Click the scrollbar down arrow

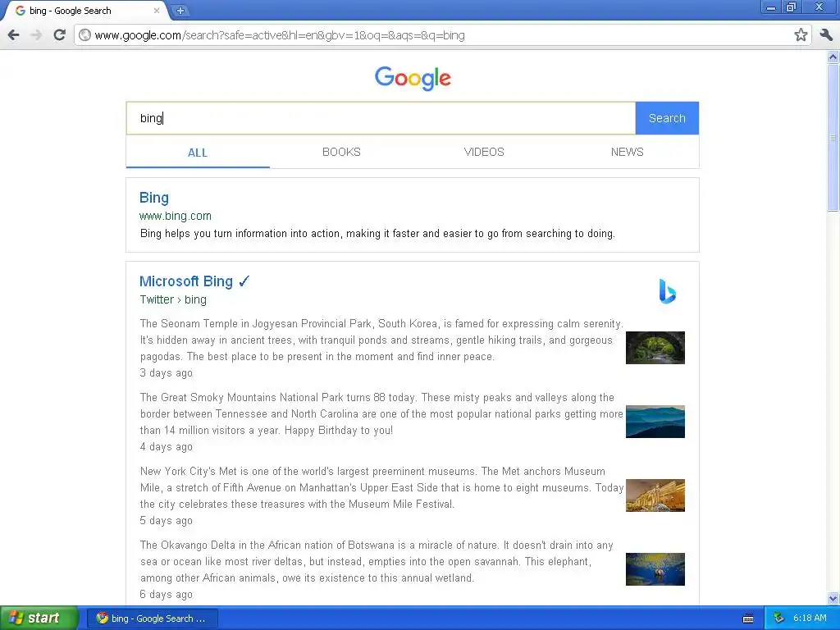coord(833,598)
